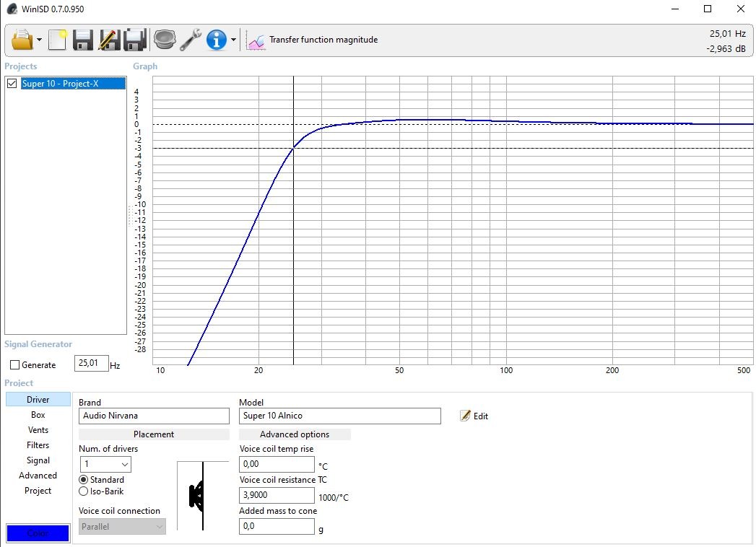Click the Voice coil temp rise field
This screenshot has width=756, height=547.
point(277,464)
